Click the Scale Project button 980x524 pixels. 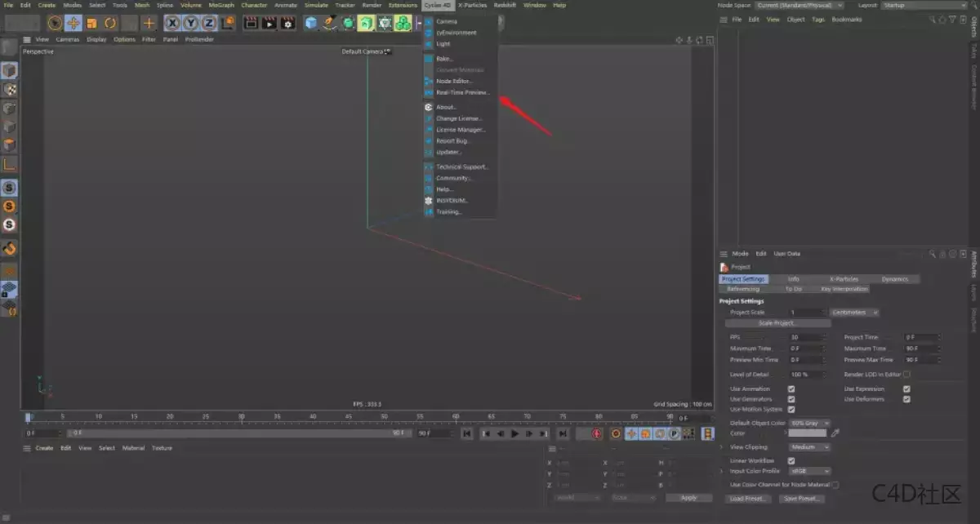click(779, 323)
